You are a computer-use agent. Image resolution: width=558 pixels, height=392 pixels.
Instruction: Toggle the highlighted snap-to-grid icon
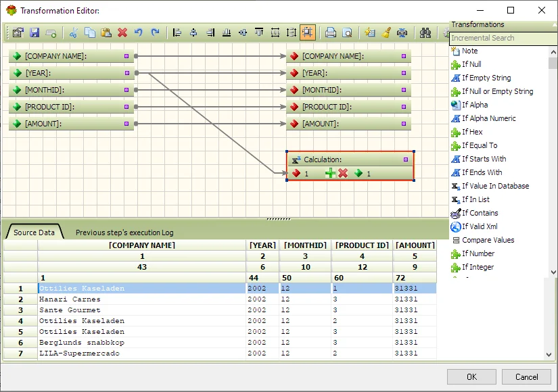click(x=308, y=32)
